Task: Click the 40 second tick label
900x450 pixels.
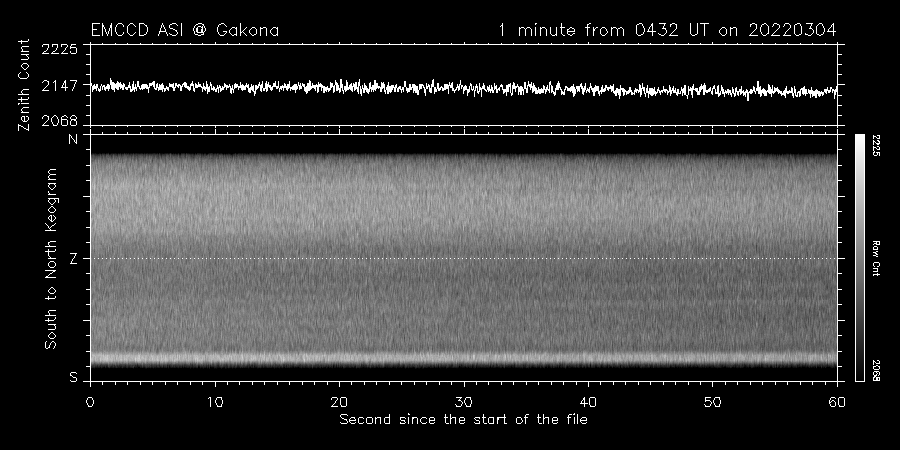Action: coord(588,402)
